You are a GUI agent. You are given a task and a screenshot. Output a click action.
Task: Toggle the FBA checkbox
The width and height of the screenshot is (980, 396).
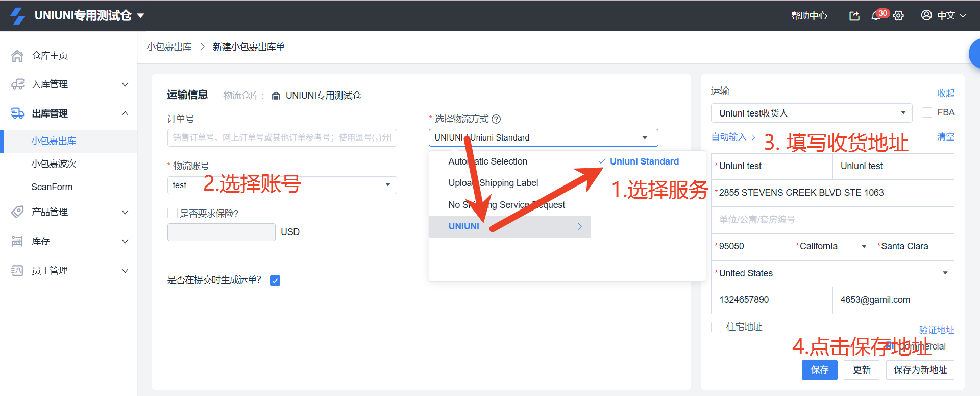coord(927,112)
